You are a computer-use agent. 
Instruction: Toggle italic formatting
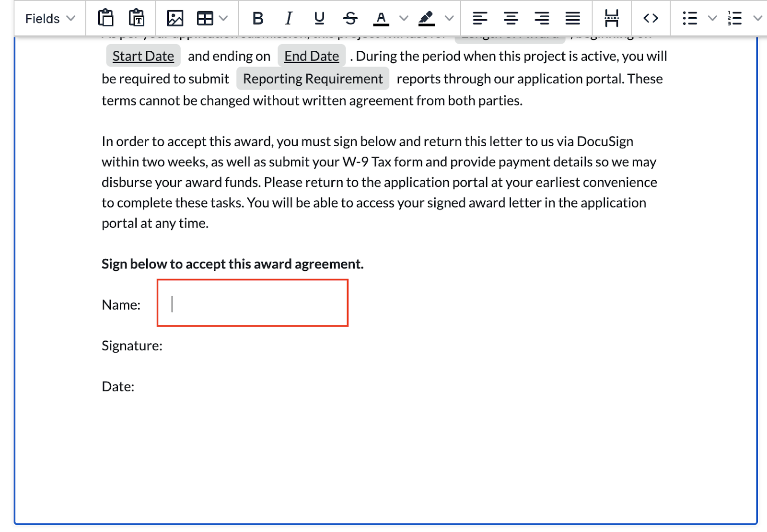[x=289, y=18]
